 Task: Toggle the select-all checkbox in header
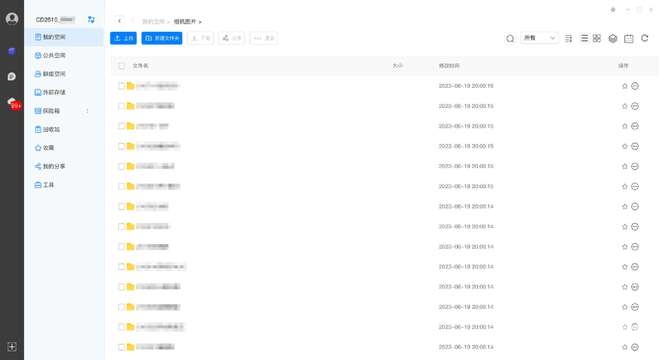pyautogui.click(x=122, y=66)
